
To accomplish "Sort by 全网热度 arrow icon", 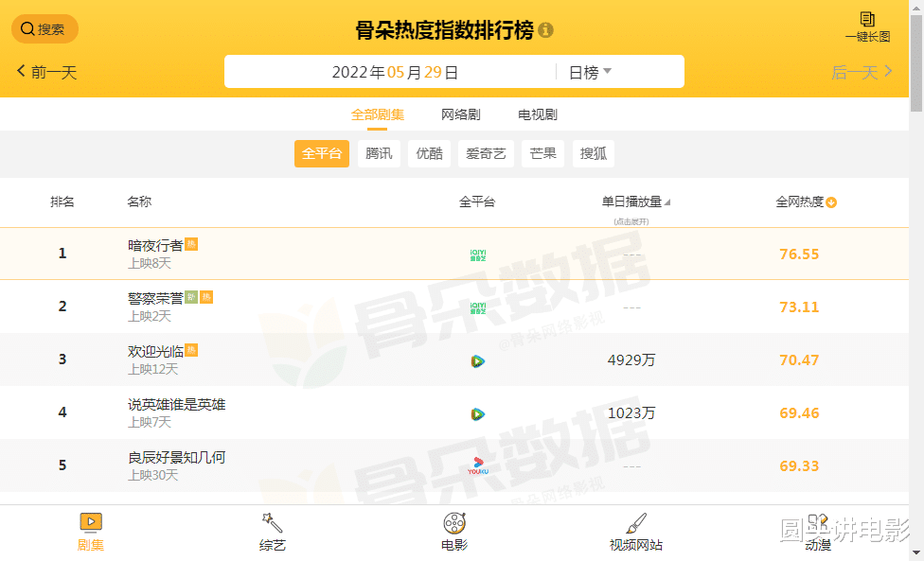I will (831, 202).
